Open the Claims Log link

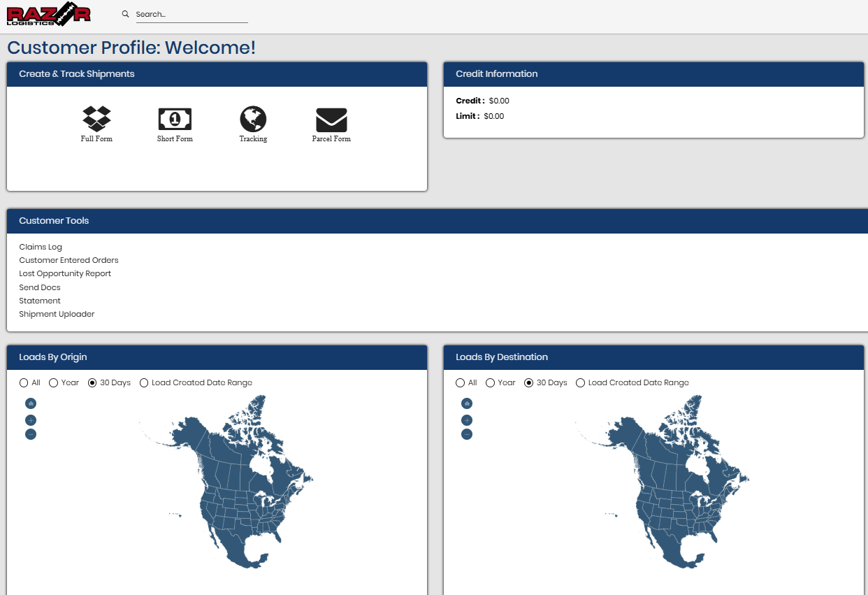(41, 247)
